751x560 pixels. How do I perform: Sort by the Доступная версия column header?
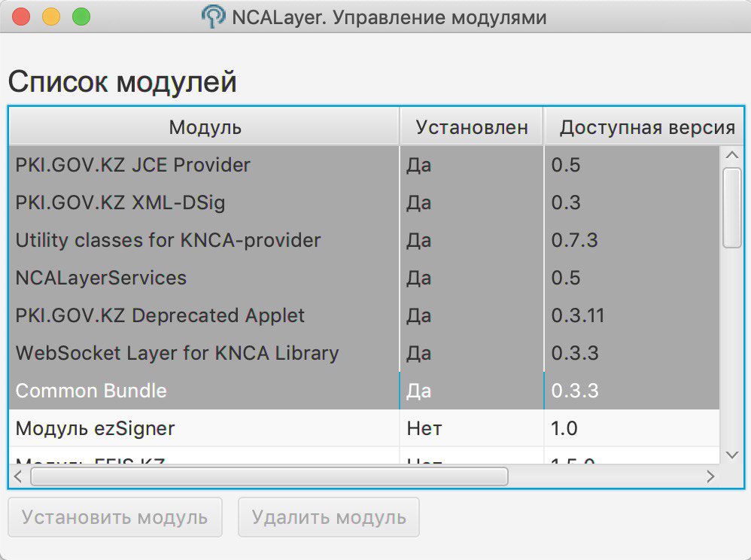tap(644, 127)
